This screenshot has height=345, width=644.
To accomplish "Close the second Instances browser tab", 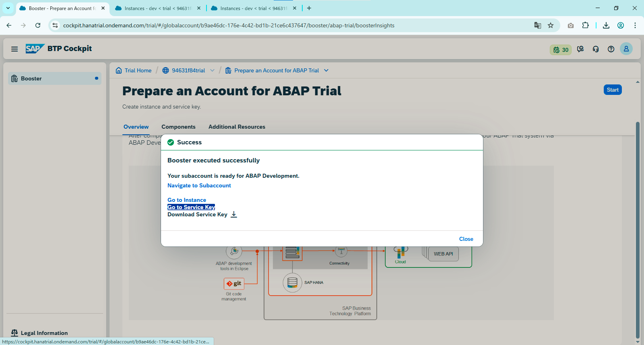I will pyautogui.click(x=199, y=8).
